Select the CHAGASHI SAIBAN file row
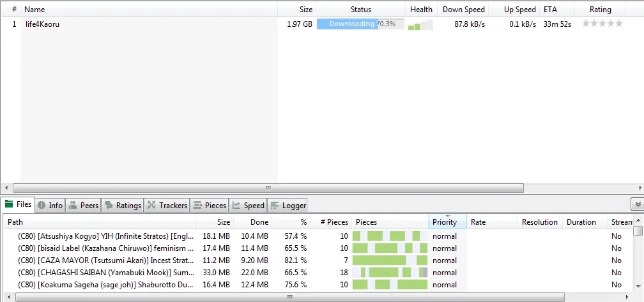Screen dimensions: 644x302 318,273
